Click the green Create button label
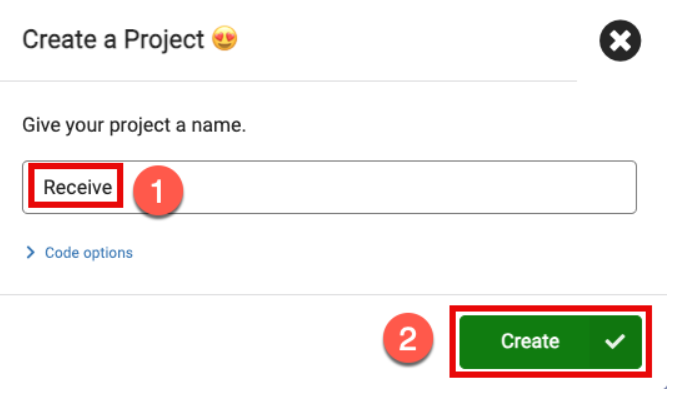This screenshot has height=393, width=693. [x=530, y=341]
